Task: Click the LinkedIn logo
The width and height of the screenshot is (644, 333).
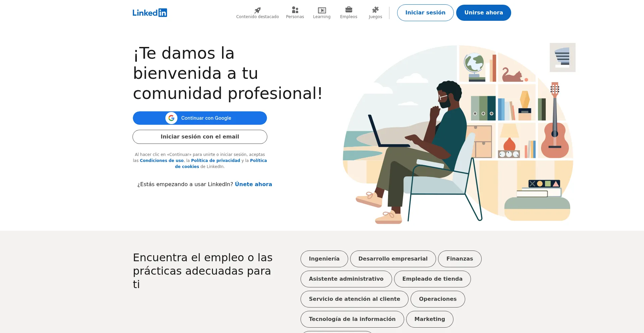Action: pos(150,13)
